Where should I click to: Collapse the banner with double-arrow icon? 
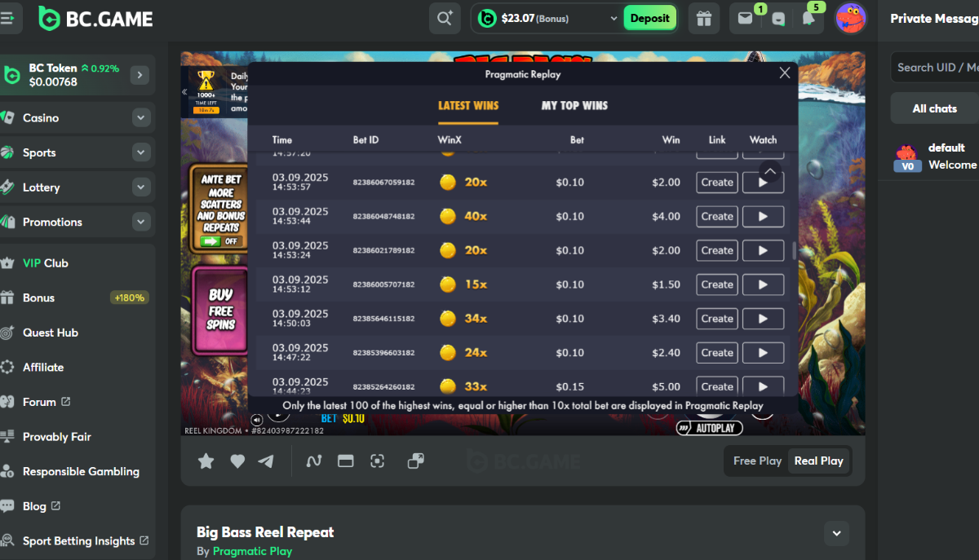[184, 92]
